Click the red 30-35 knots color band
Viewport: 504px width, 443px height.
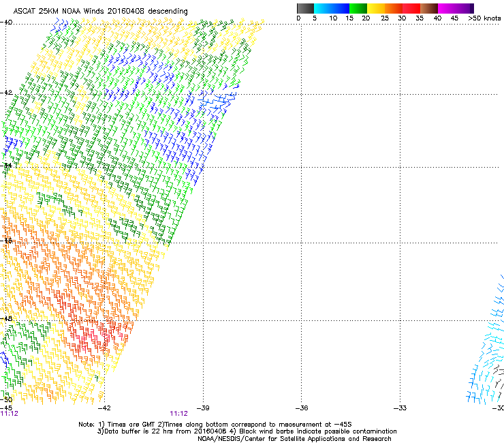(x=411, y=9)
